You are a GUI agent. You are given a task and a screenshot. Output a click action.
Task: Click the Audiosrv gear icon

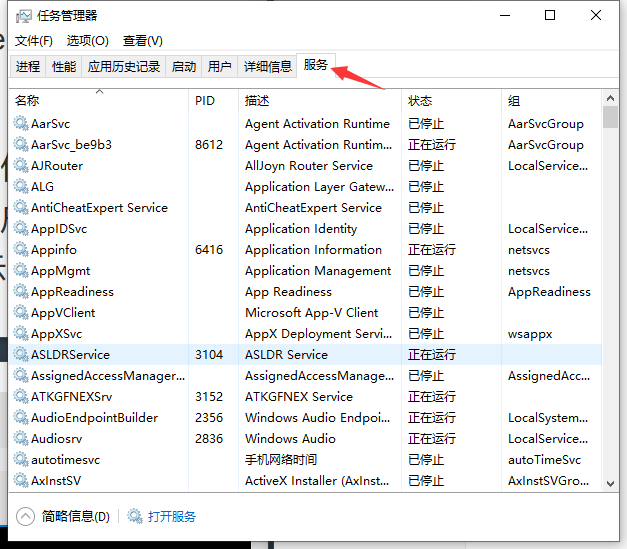pos(21,438)
